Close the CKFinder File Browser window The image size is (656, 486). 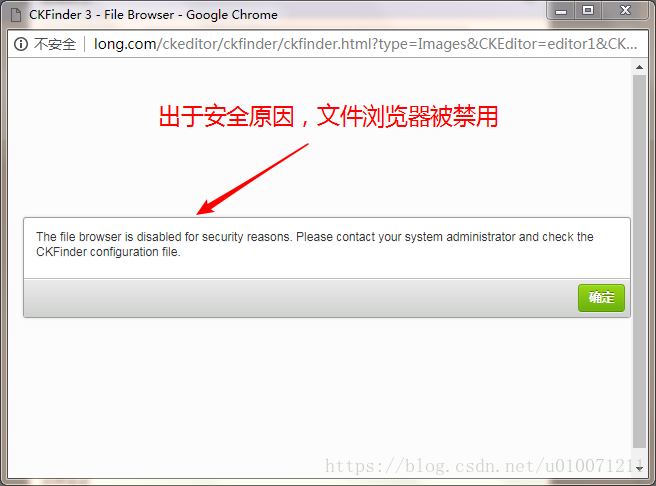tap(625, 10)
